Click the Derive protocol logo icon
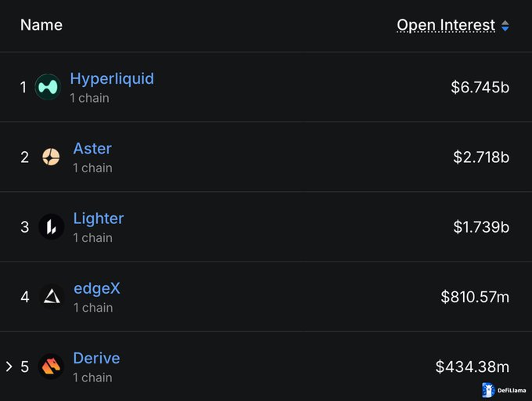 tap(51, 367)
